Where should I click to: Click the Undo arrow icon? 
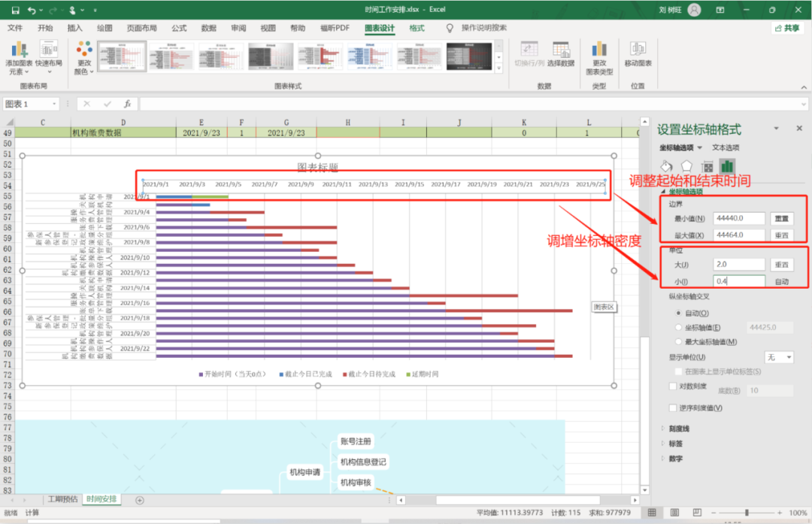pyautogui.click(x=32, y=10)
